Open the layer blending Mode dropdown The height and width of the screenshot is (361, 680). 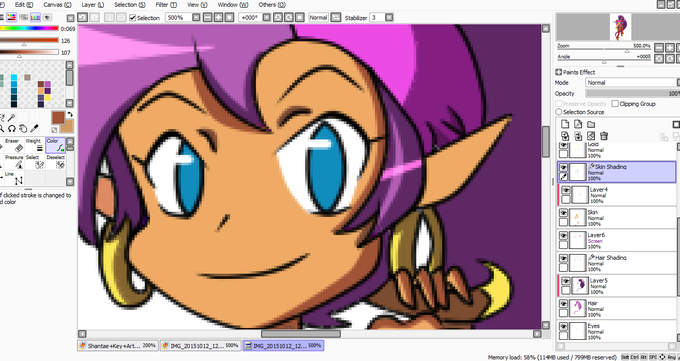point(632,82)
